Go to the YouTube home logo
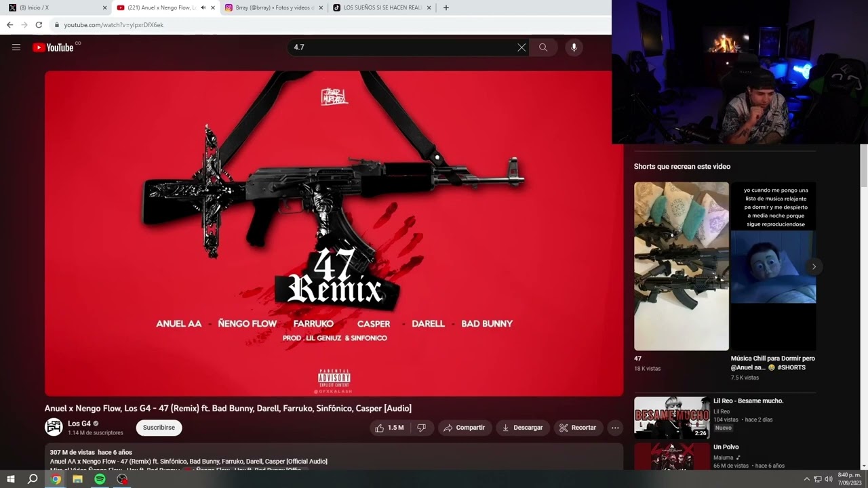The image size is (868, 488). (53, 47)
